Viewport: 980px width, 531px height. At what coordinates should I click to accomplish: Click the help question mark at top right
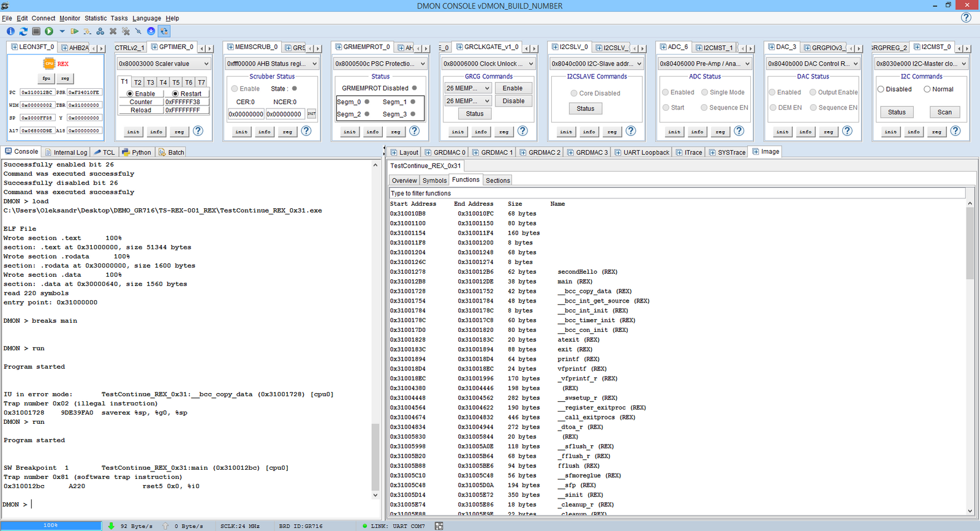pyautogui.click(x=966, y=18)
